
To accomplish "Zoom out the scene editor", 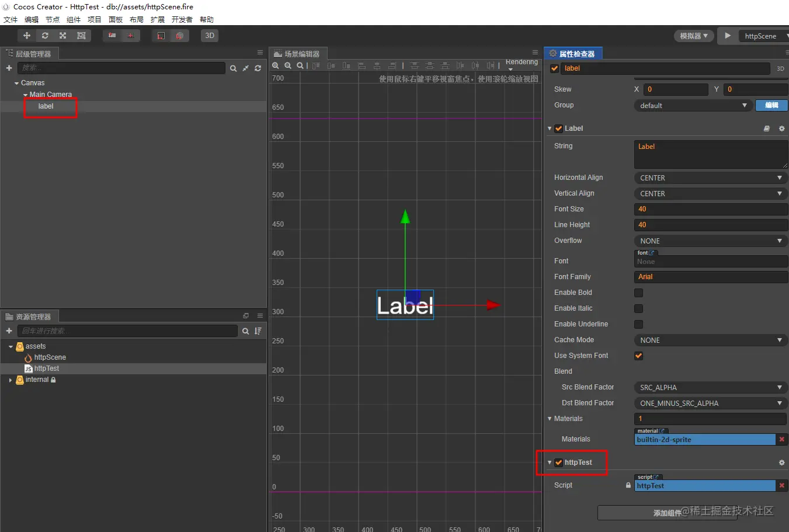I will tap(288, 66).
